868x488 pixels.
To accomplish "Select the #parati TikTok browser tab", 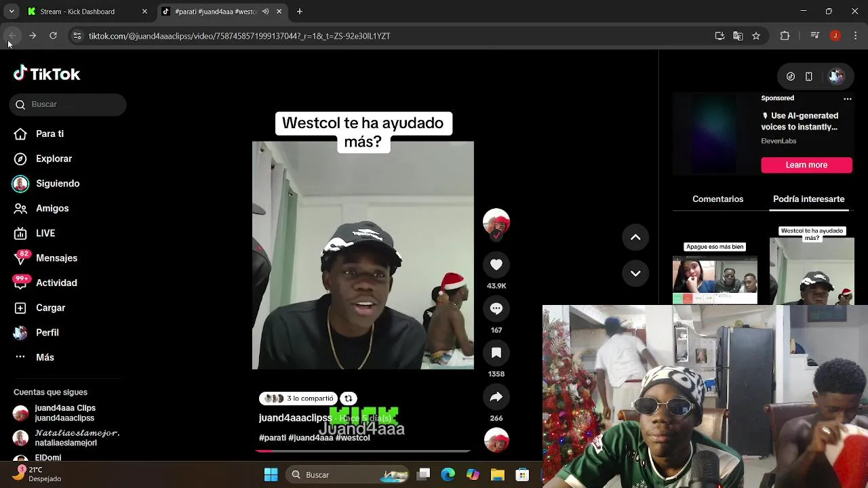I will [x=222, y=12].
